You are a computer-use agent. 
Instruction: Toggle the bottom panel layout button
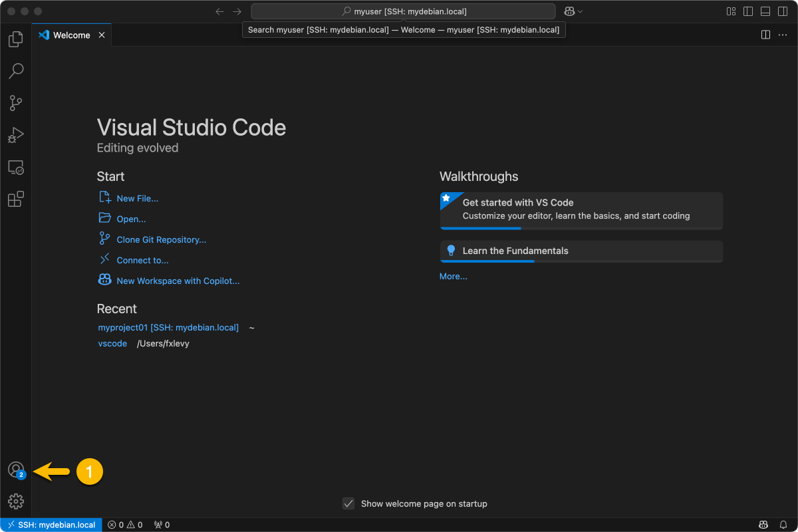[765, 11]
